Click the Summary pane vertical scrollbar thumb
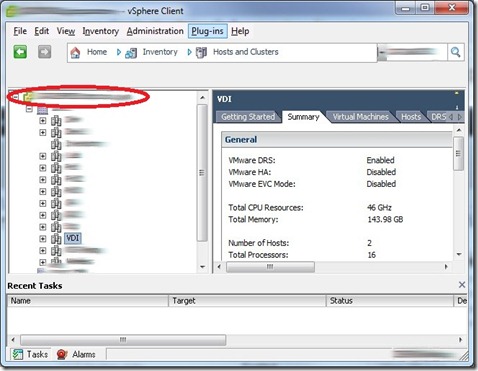Screen dimensions: 478x371 pyautogui.click(x=458, y=154)
